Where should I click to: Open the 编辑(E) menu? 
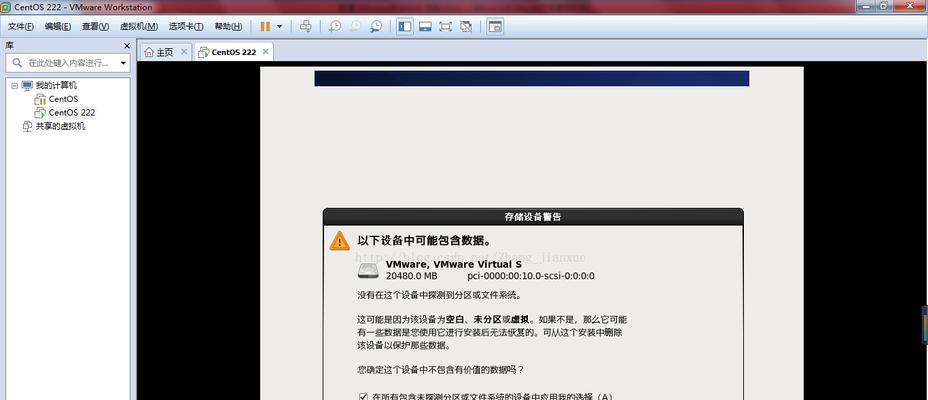tap(58, 27)
